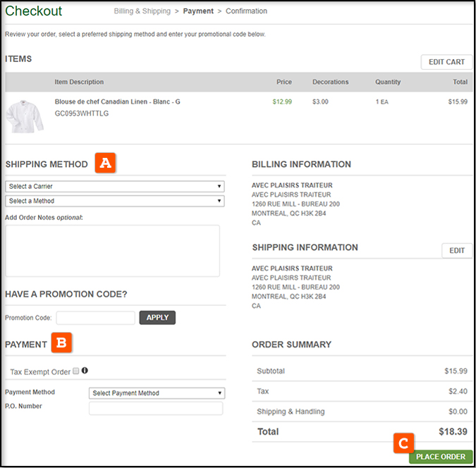Click the green Place Order button
Screen dimensions: 476x468
click(440, 457)
